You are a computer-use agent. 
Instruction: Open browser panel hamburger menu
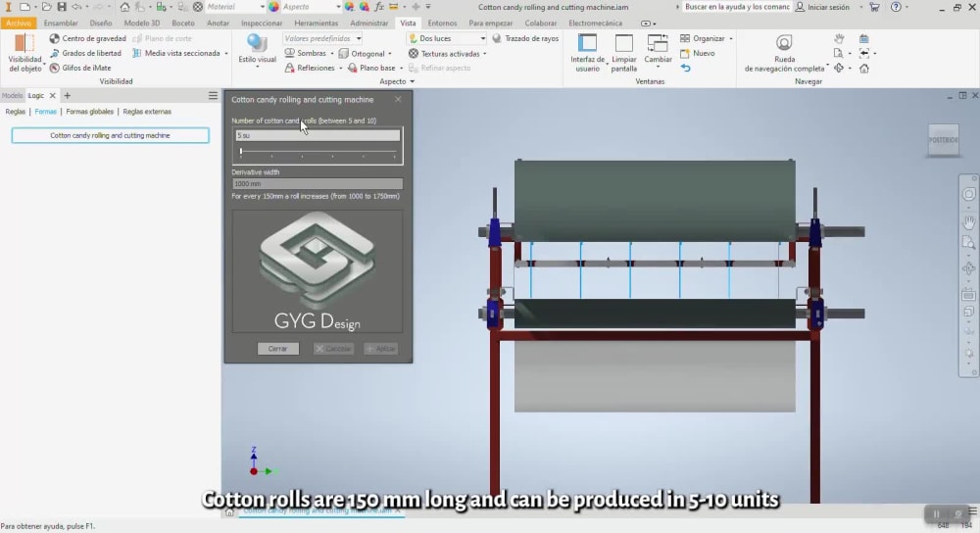click(213, 96)
